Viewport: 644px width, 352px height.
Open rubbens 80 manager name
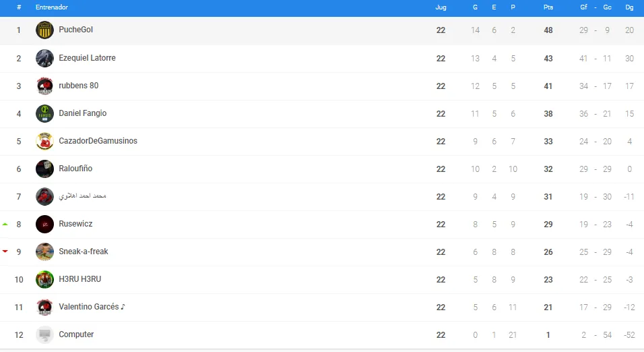click(78, 86)
